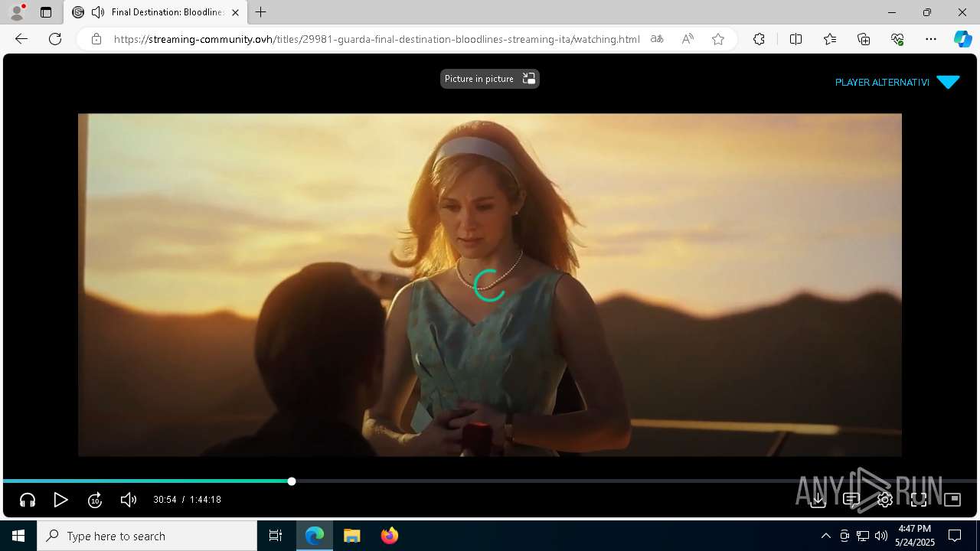Screen dimensions: 980x551
Task: Click the Picture in picture overlay button
Action: click(490, 79)
